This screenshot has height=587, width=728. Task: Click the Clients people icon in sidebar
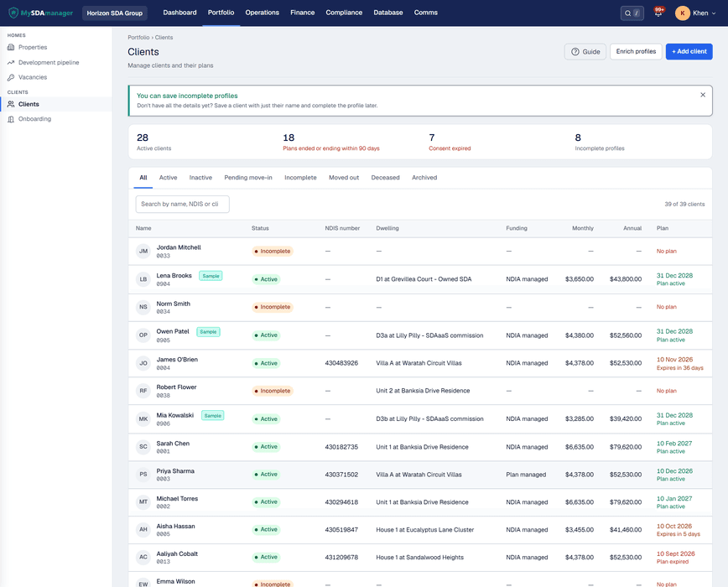(x=11, y=105)
